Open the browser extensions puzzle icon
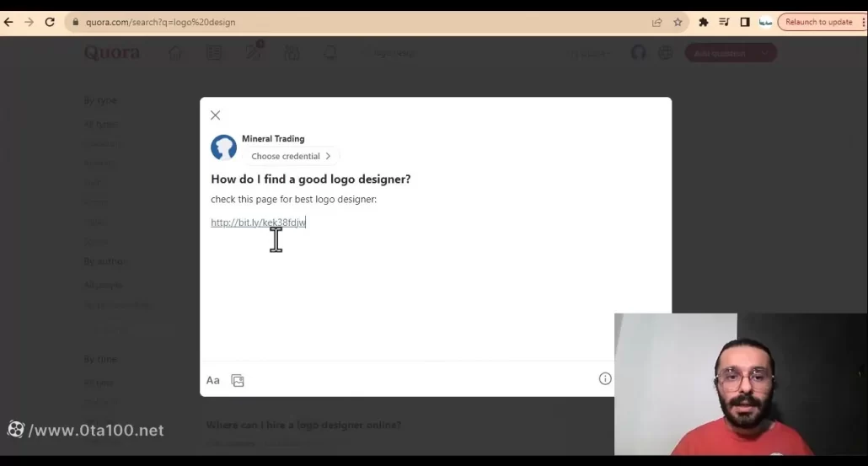The height and width of the screenshot is (466, 868). click(704, 22)
